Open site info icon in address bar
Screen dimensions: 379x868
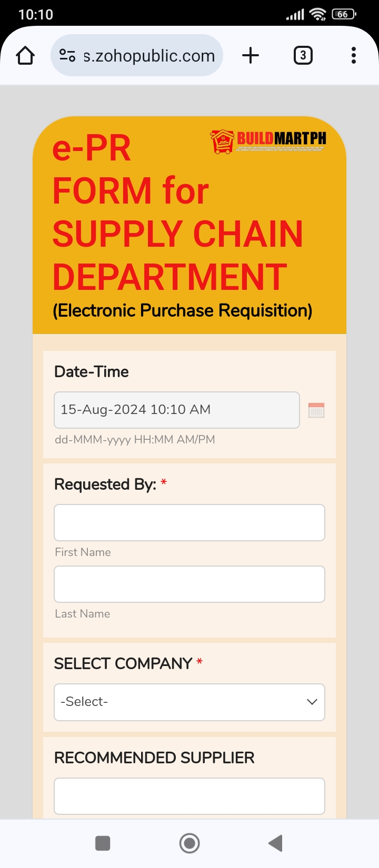[x=67, y=55]
